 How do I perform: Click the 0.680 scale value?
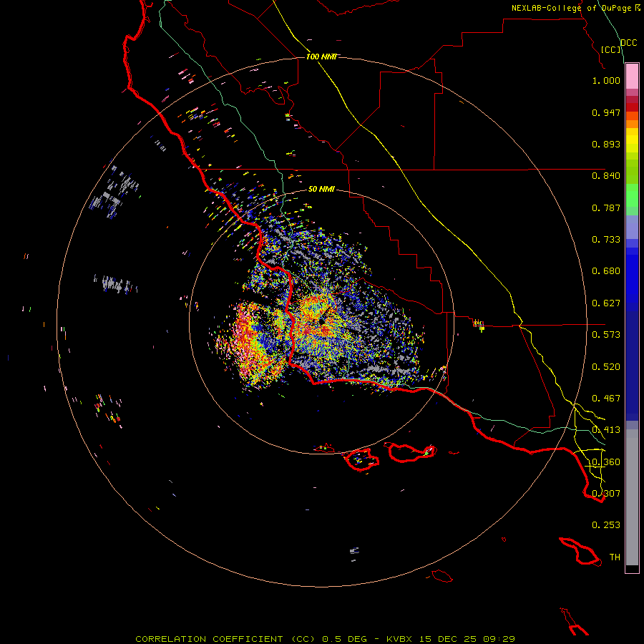tap(606, 271)
